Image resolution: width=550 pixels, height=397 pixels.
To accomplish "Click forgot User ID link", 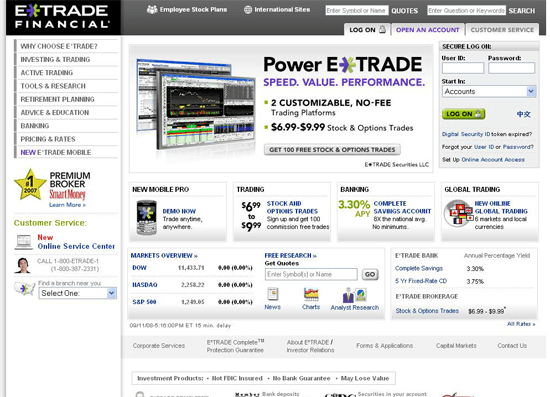I will [484, 147].
